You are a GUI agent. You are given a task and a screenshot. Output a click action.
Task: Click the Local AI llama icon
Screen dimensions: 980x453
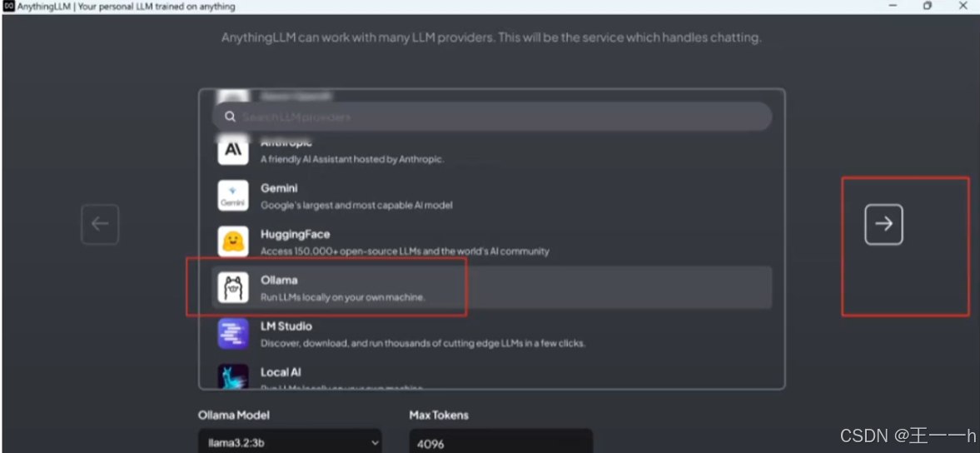point(233,376)
